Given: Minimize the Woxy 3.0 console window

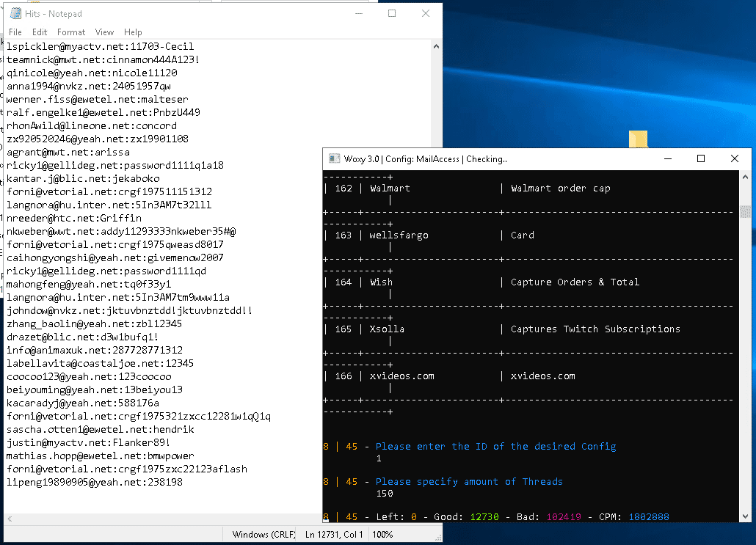Looking at the screenshot, I should point(667,159).
